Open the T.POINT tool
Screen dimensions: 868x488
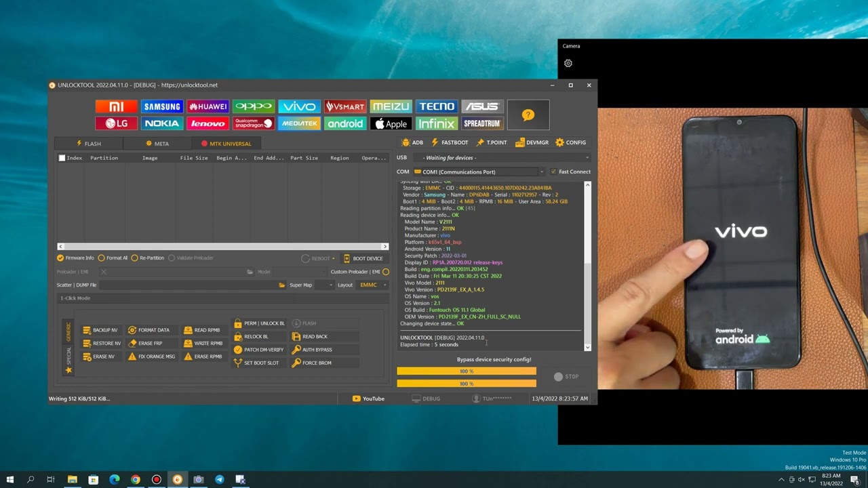click(x=492, y=142)
